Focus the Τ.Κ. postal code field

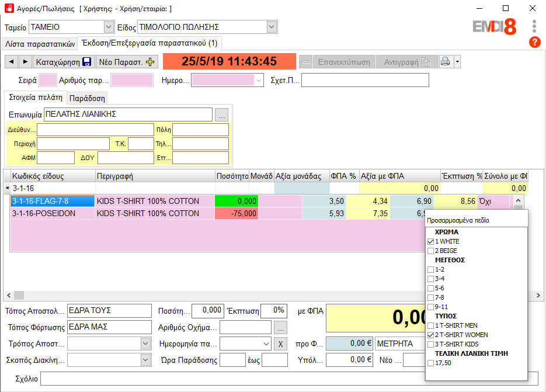coord(141,144)
